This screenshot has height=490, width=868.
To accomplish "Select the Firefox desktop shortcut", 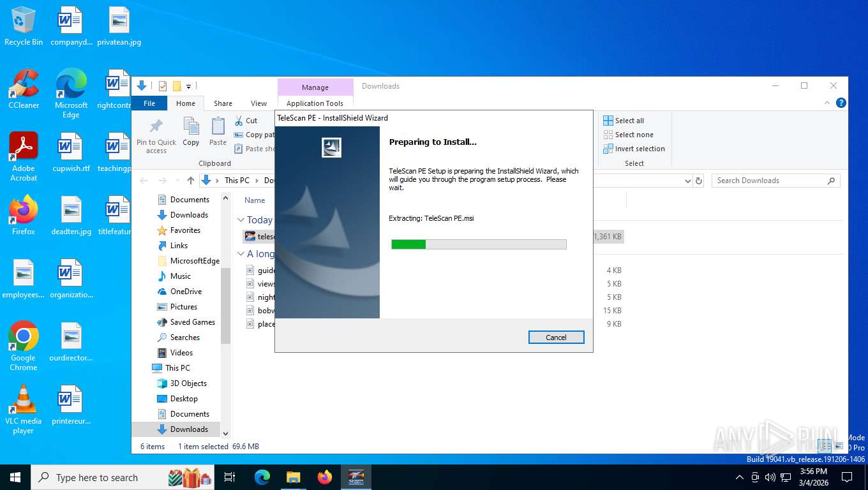I will (24, 216).
